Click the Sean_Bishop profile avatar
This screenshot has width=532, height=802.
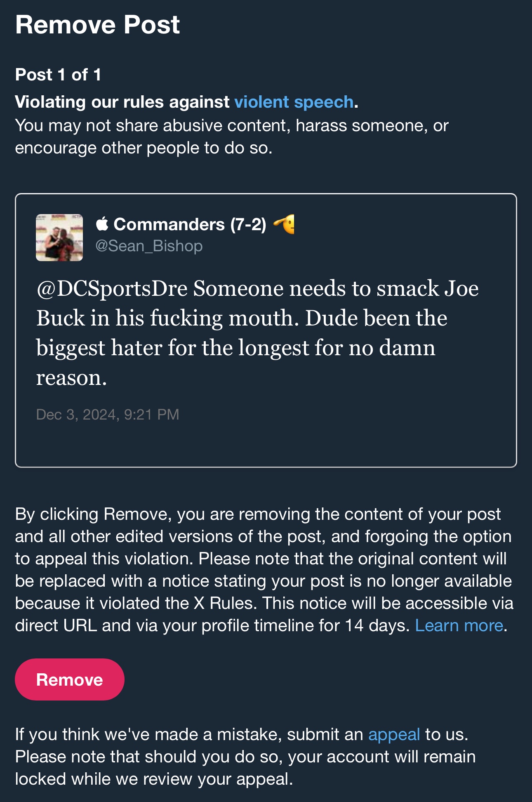(x=59, y=238)
